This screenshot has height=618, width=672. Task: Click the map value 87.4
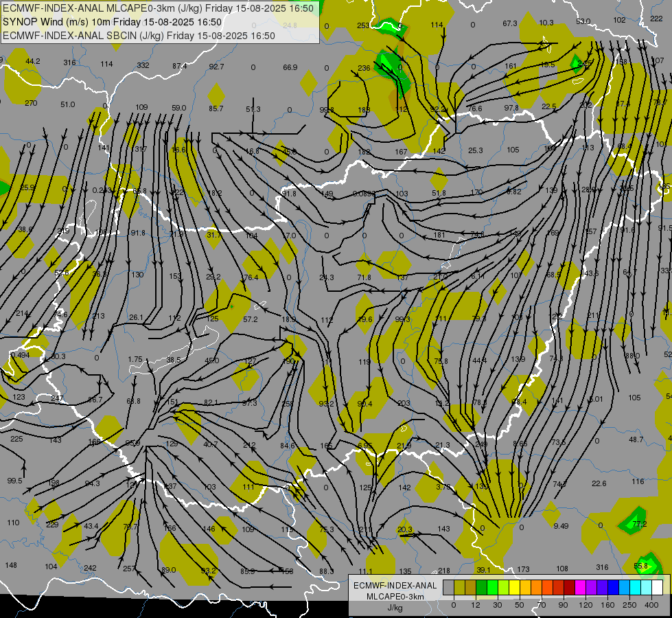pos(180,66)
